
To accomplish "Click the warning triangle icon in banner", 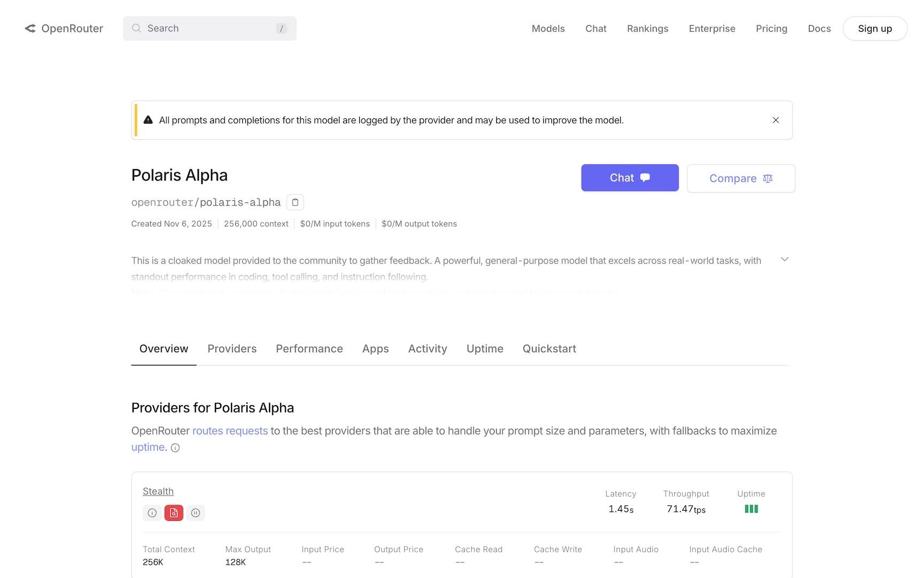I will tap(148, 120).
